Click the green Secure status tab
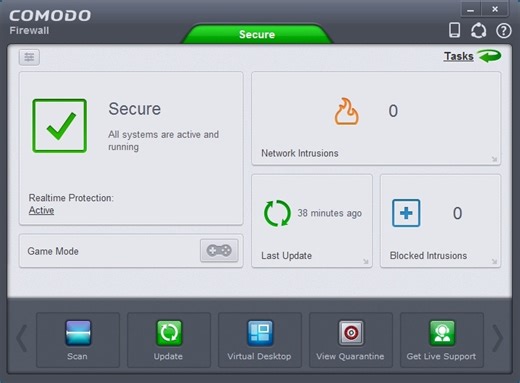Viewport: 520px width, 383px height. pos(257,34)
